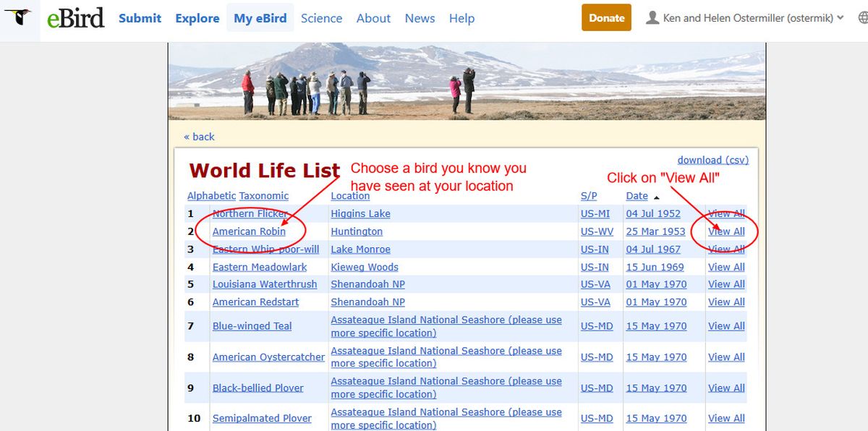This screenshot has height=431, width=868.
Task: Open the Submit menu
Action: point(140,18)
